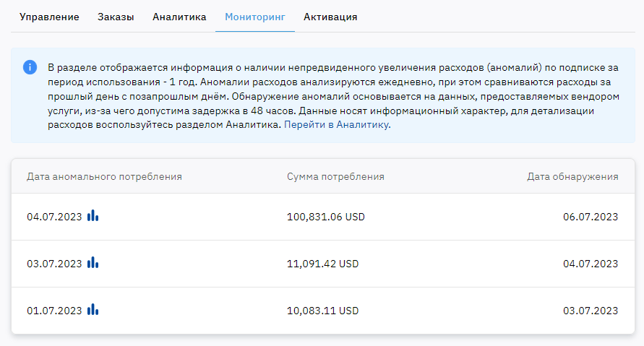Click detection date 06.07.2023

click(x=591, y=217)
